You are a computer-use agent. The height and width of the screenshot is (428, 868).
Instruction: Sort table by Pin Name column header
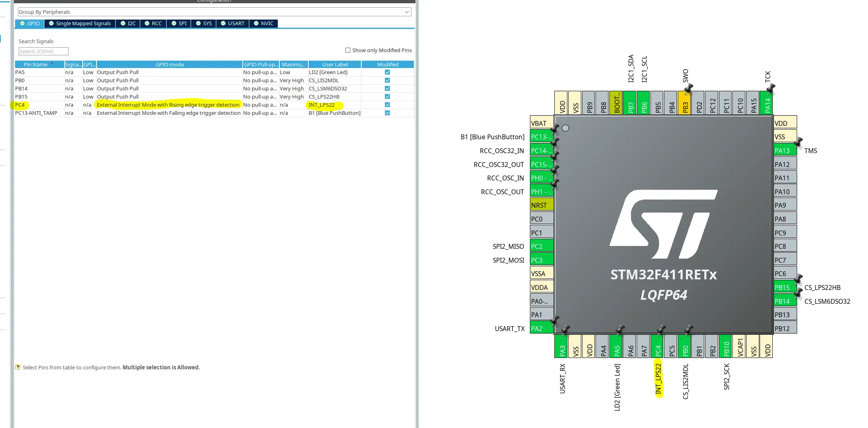(x=40, y=64)
